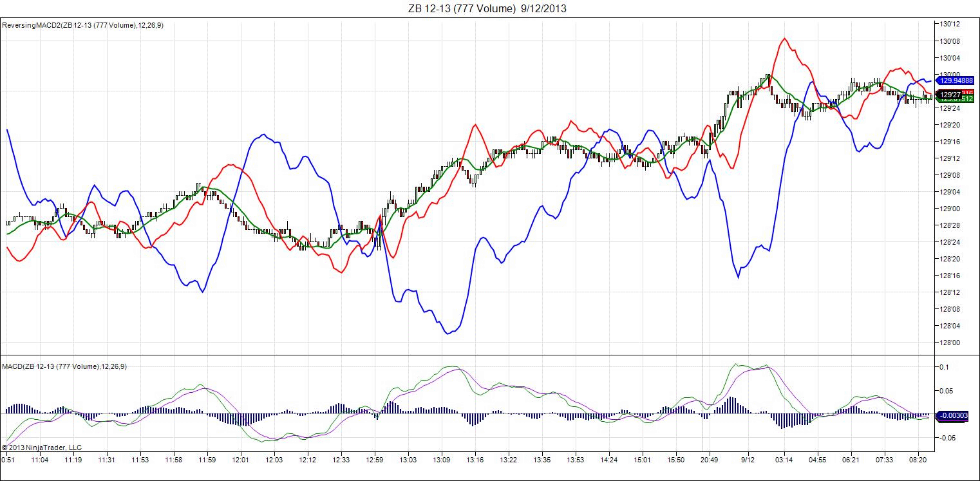The height and width of the screenshot is (481, 980).
Task: Click the 20:49 time axis label
Action: (710, 460)
